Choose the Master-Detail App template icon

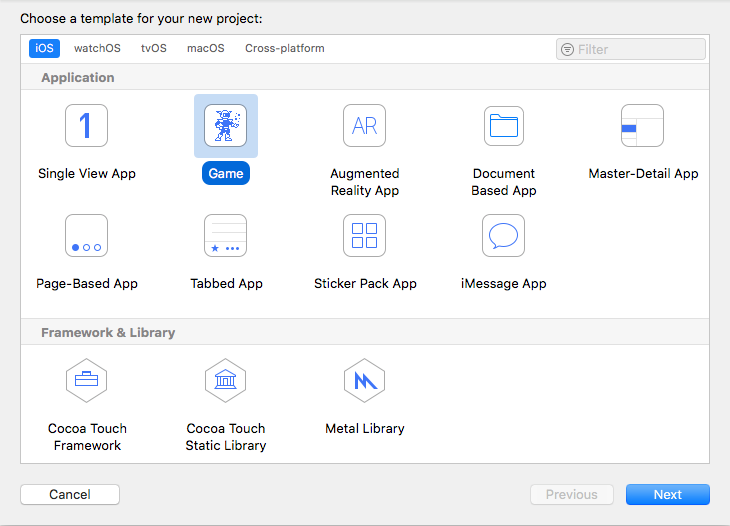click(642, 126)
